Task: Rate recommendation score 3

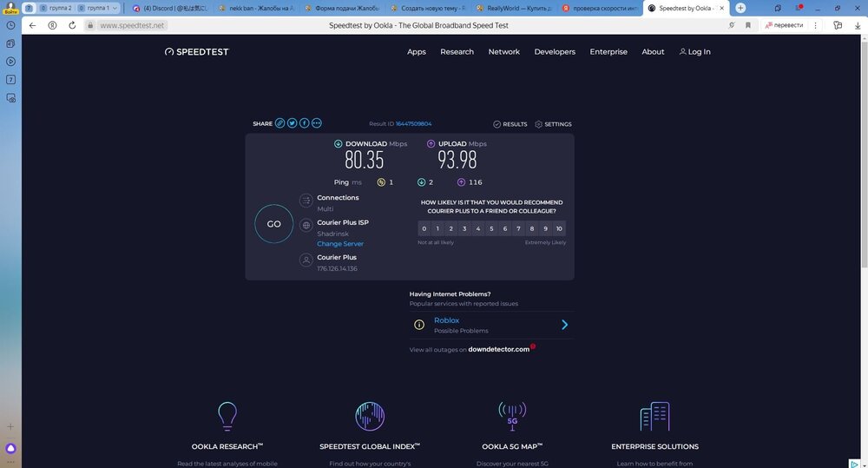Action: click(464, 228)
